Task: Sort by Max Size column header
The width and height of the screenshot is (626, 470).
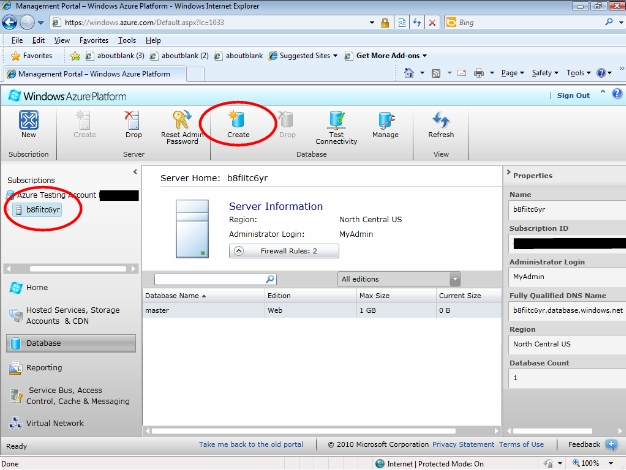Action: (x=396, y=296)
